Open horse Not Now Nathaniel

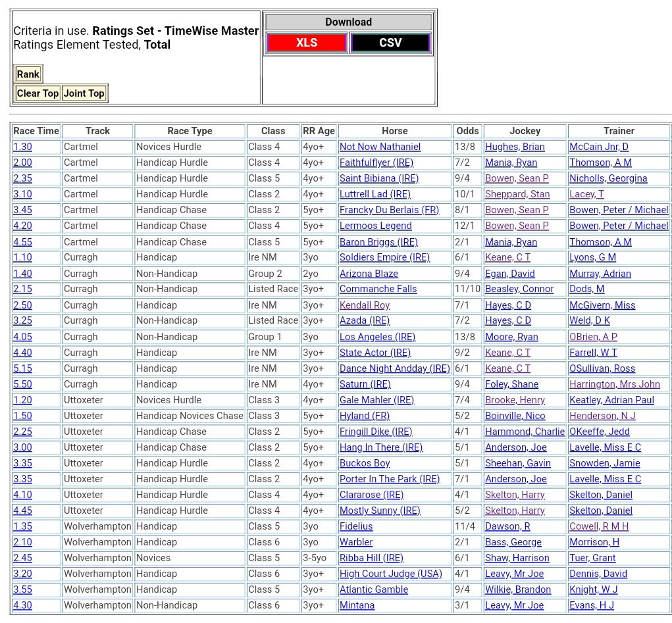tap(380, 147)
